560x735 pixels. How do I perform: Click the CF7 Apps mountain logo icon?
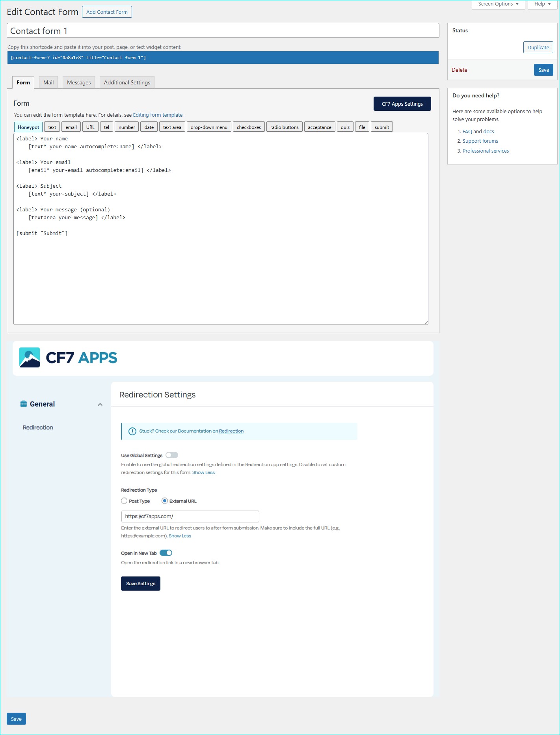tap(30, 357)
